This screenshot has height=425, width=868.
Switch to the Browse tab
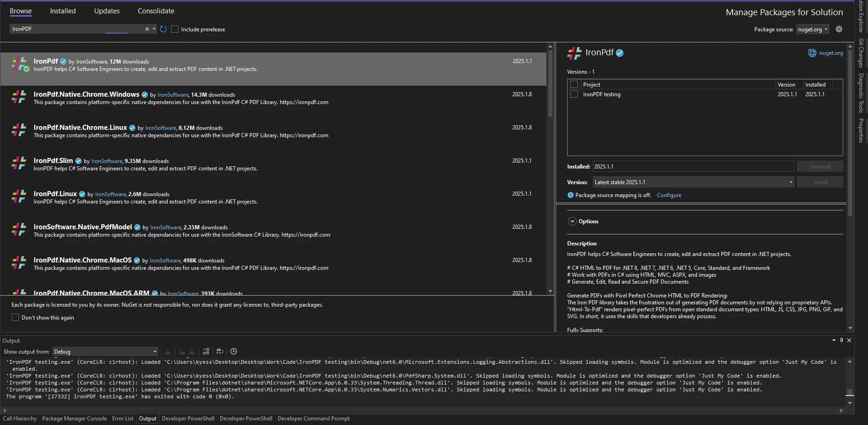21,11
